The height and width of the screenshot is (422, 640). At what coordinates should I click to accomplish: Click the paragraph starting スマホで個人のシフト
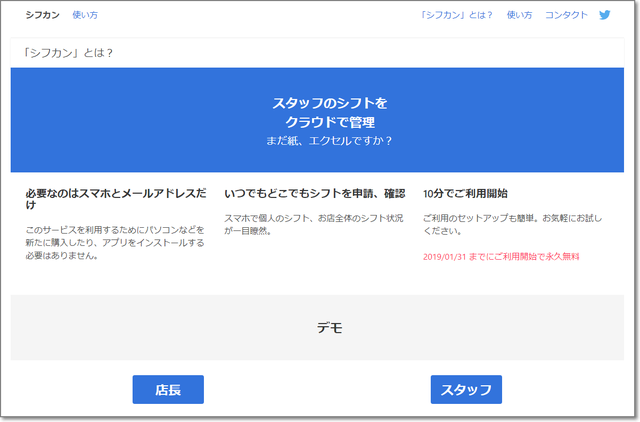point(314,224)
